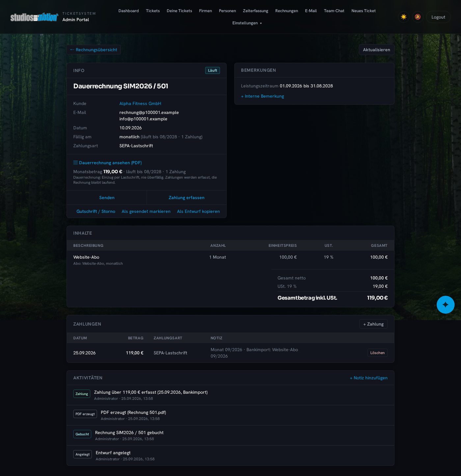Open the floating assistant sparkle button

pos(446,305)
